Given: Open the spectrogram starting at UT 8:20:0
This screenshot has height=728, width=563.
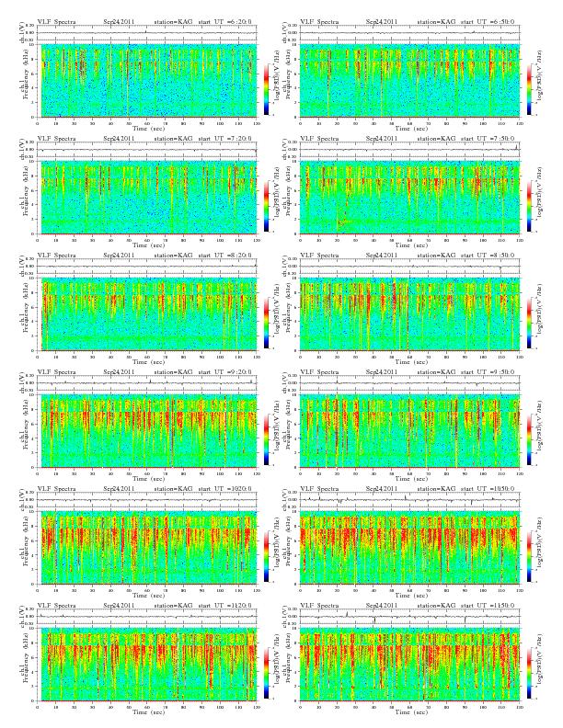Looking at the screenshot, I should (x=149, y=314).
